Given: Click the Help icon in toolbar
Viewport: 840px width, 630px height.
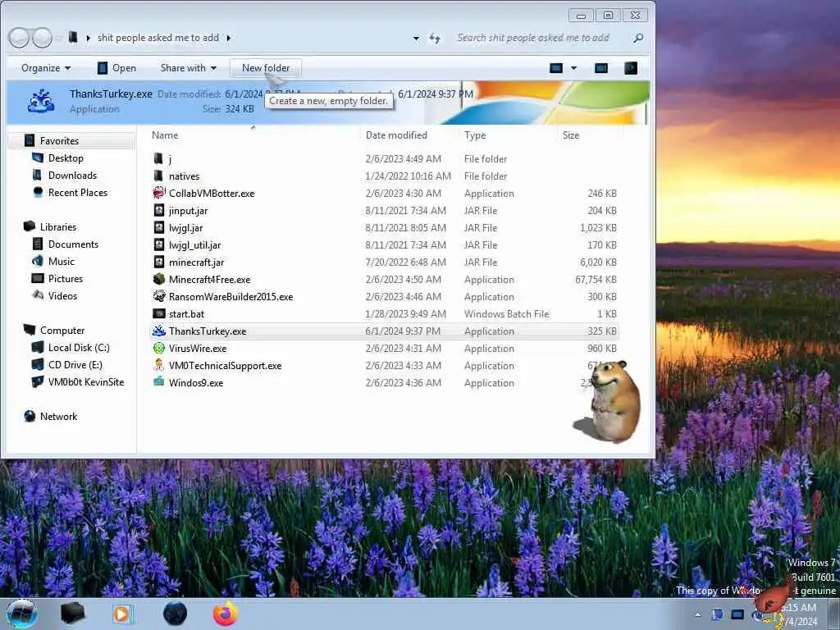Looking at the screenshot, I should 631,68.
